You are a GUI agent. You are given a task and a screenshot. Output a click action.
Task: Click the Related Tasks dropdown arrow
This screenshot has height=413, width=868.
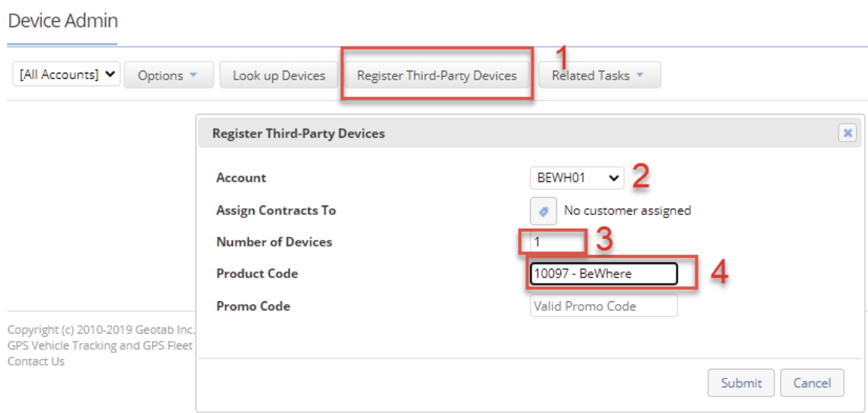(640, 75)
